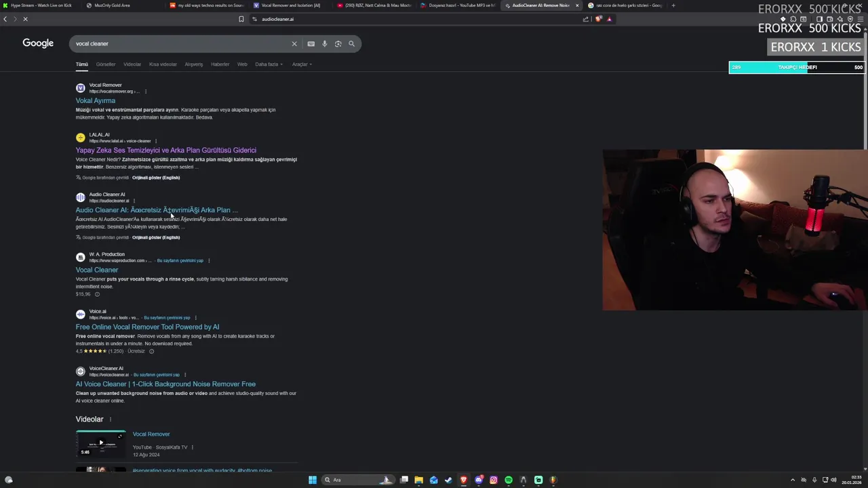Open Vocal Remover YouTube video title

pos(151,434)
